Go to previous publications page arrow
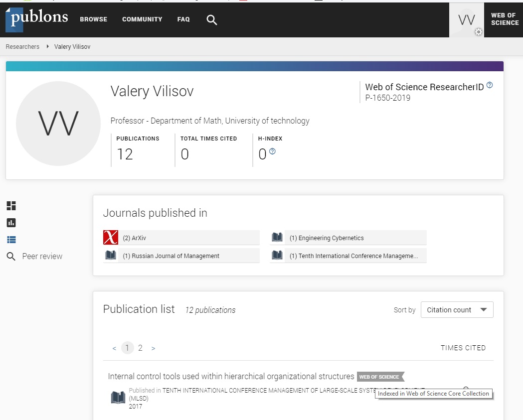 114,348
